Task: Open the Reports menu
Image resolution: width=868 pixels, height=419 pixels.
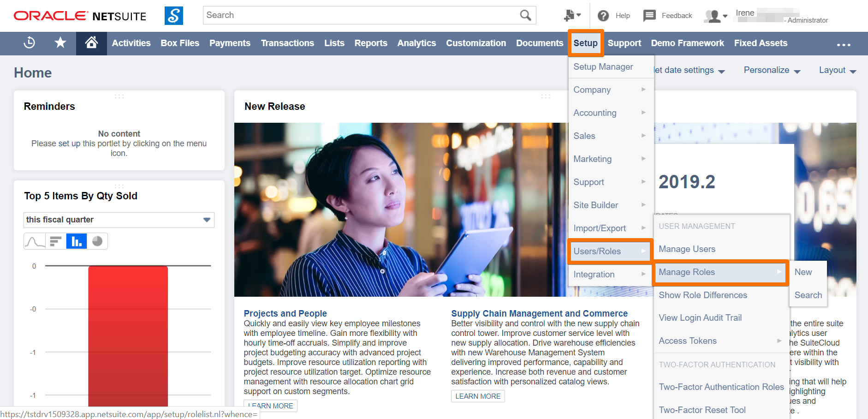Action: [371, 43]
